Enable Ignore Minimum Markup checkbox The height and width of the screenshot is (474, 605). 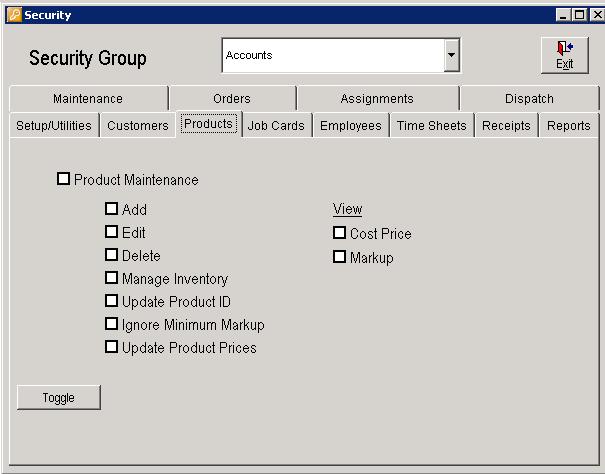point(112,324)
